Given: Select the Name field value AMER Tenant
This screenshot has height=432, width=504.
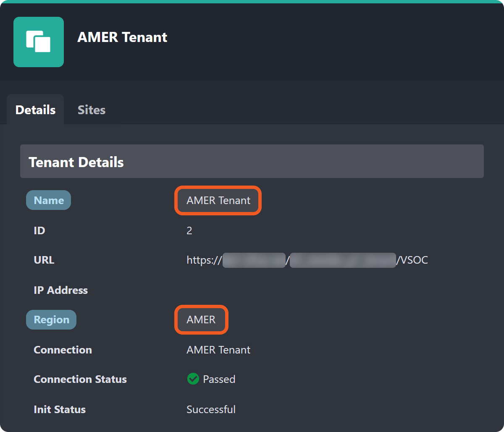Looking at the screenshot, I should click(218, 200).
